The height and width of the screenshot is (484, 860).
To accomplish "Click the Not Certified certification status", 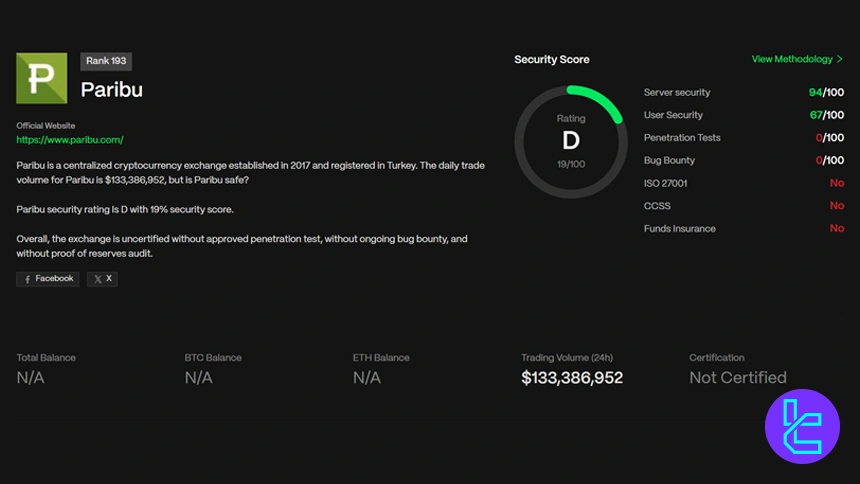I will 737,378.
